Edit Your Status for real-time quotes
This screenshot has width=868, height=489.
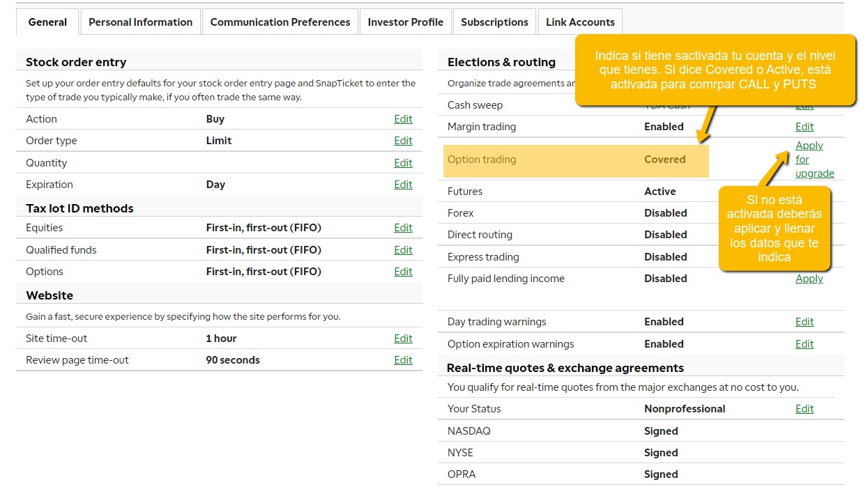tap(804, 409)
